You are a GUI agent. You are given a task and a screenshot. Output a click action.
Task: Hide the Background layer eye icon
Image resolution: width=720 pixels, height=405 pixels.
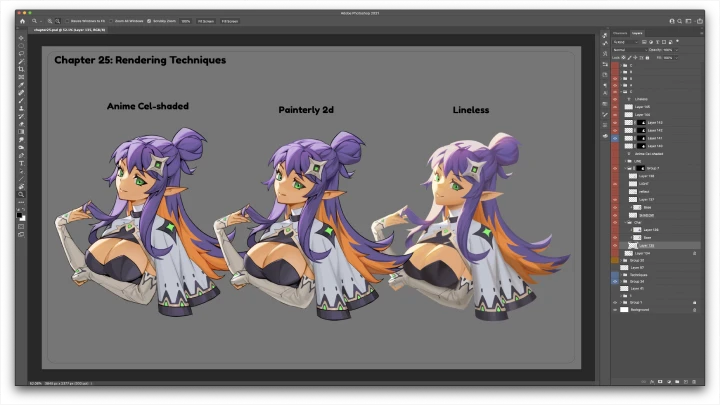[x=615, y=310]
